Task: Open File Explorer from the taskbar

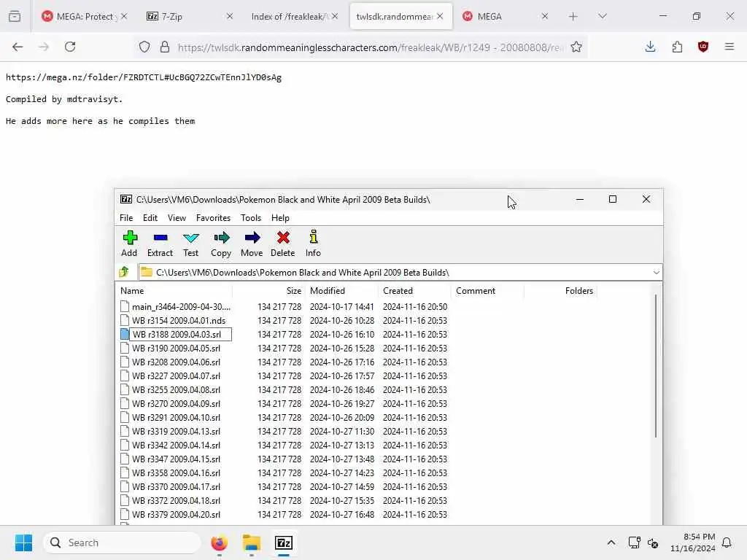Action: pyautogui.click(x=252, y=542)
